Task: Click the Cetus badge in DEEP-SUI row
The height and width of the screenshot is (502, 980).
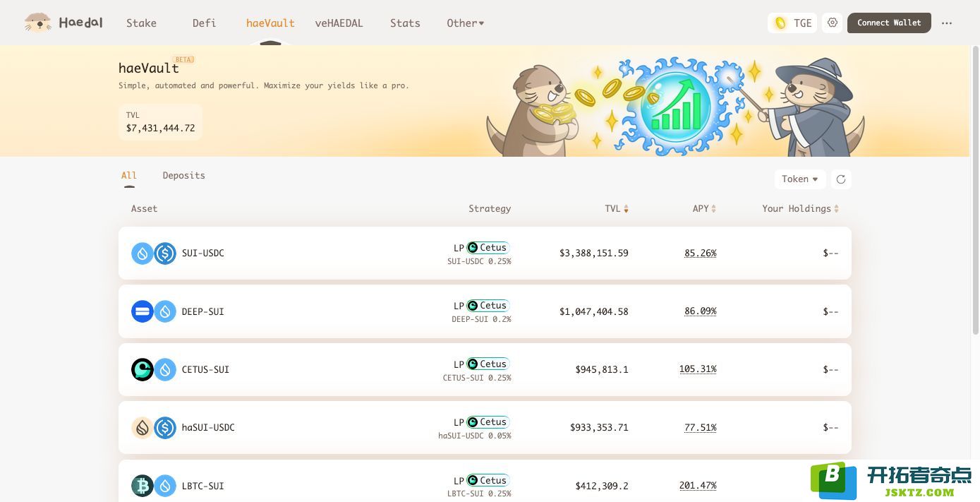Action: pyautogui.click(x=488, y=306)
